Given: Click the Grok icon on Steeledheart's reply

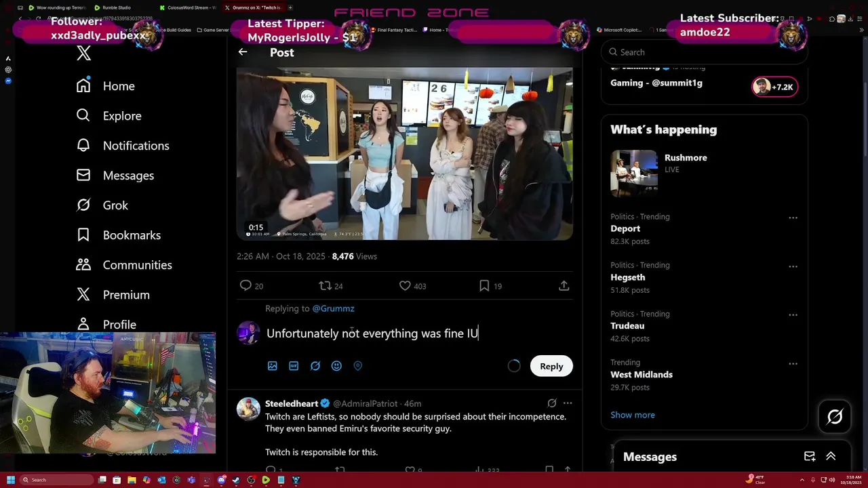Looking at the screenshot, I should (x=552, y=403).
